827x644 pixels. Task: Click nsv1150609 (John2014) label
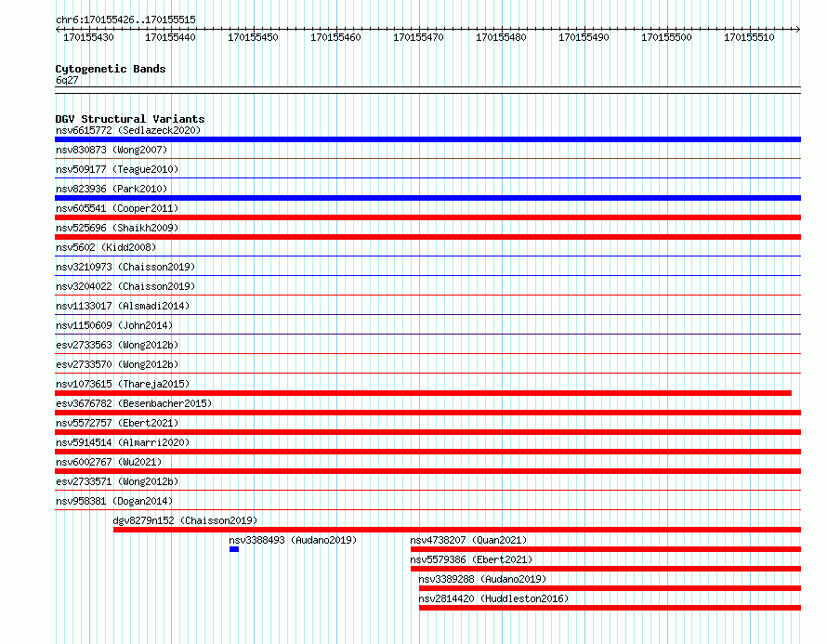pos(114,325)
